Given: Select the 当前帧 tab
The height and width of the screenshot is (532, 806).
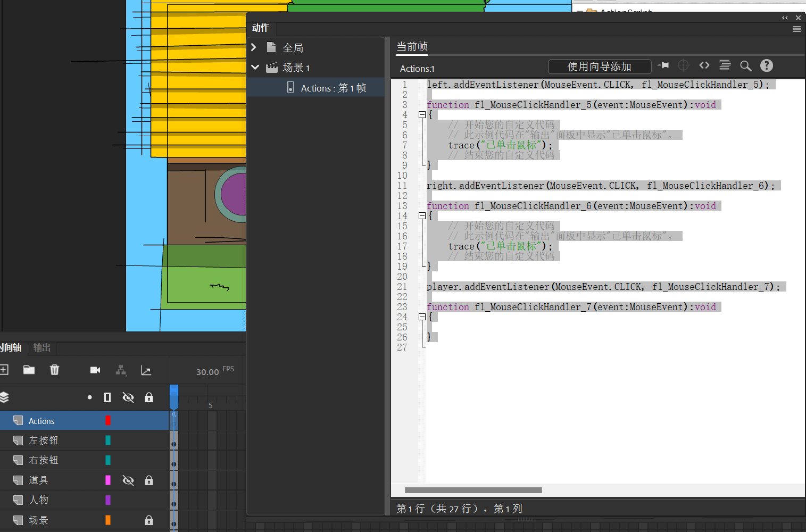Looking at the screenshot, I should (x=412, y=47).
